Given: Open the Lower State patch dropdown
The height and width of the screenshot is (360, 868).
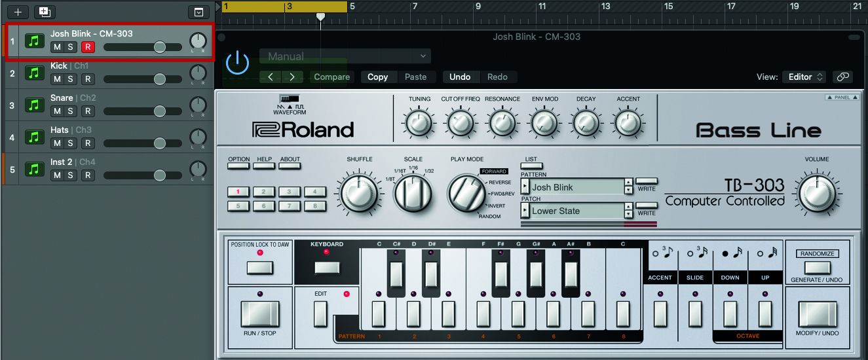Looking at the screenshot, I should click(x=525, y=211).
